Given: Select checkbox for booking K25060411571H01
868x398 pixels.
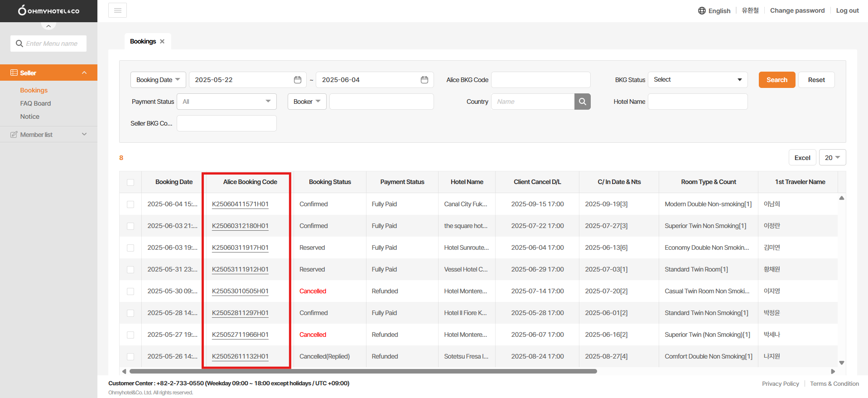Looking at the screenshot, I should point(130,204).
